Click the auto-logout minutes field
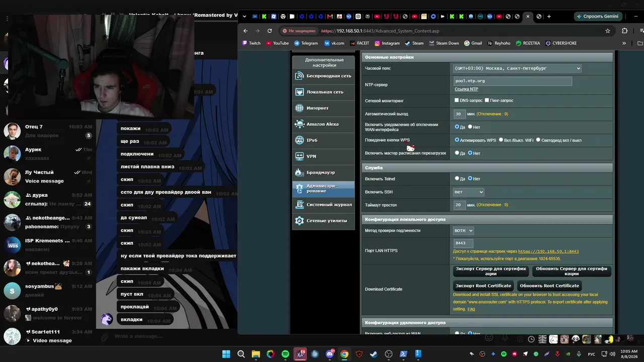Image resolution: width=644 pixels, height=362 pixels. (x=459, y=114)
